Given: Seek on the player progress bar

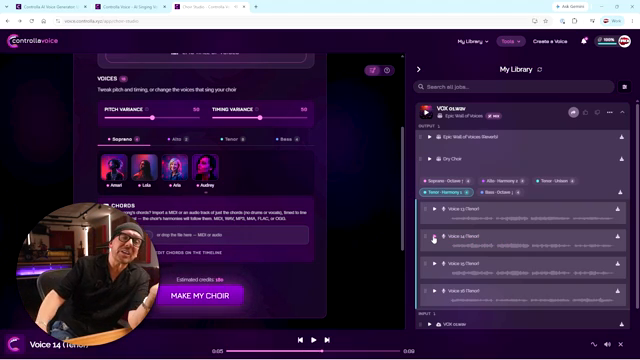Looking at the screenshot, I should point(313,351).
